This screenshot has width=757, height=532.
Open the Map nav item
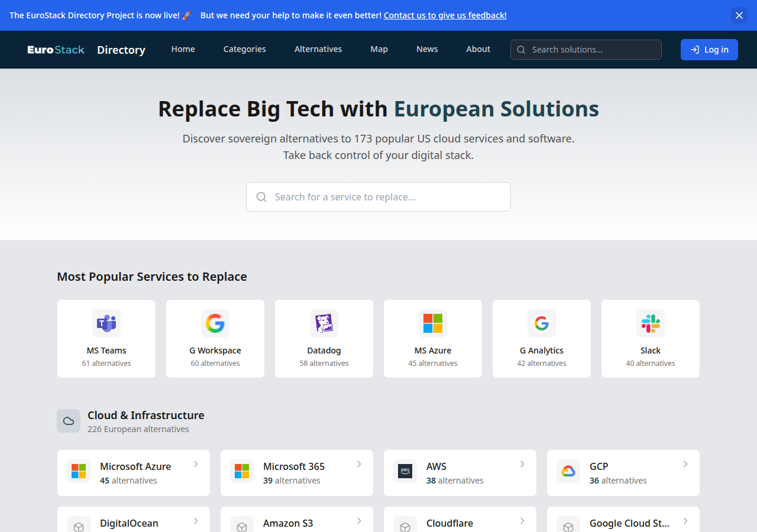(379, 49)
